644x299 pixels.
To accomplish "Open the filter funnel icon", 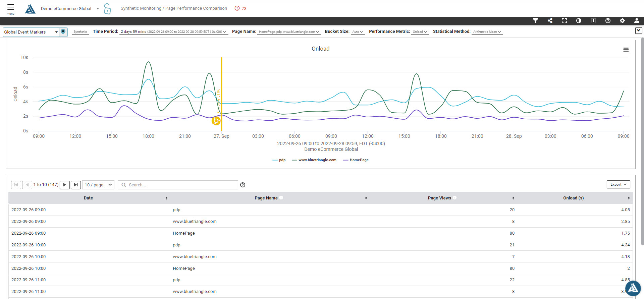I will pyautogui.click(x=536, y=21).
